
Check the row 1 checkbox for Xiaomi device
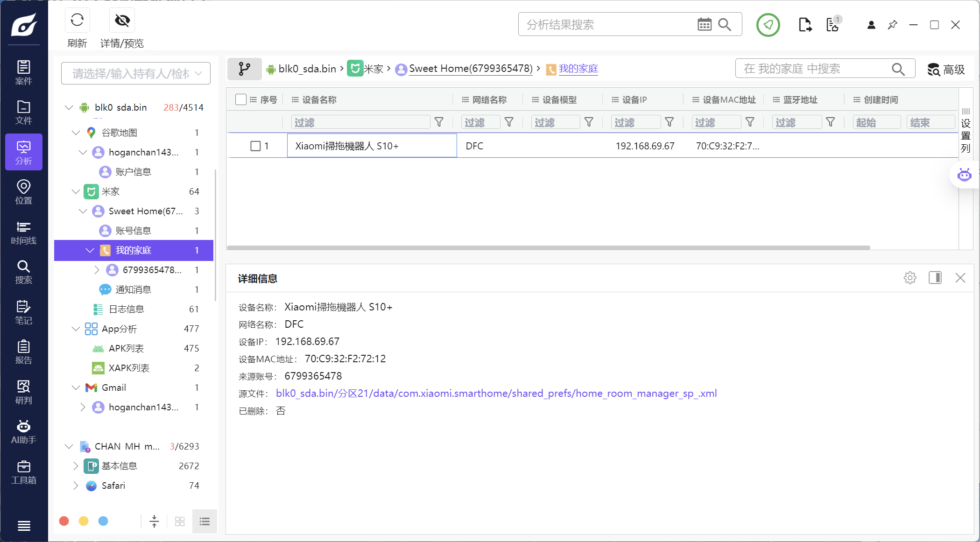255,146
